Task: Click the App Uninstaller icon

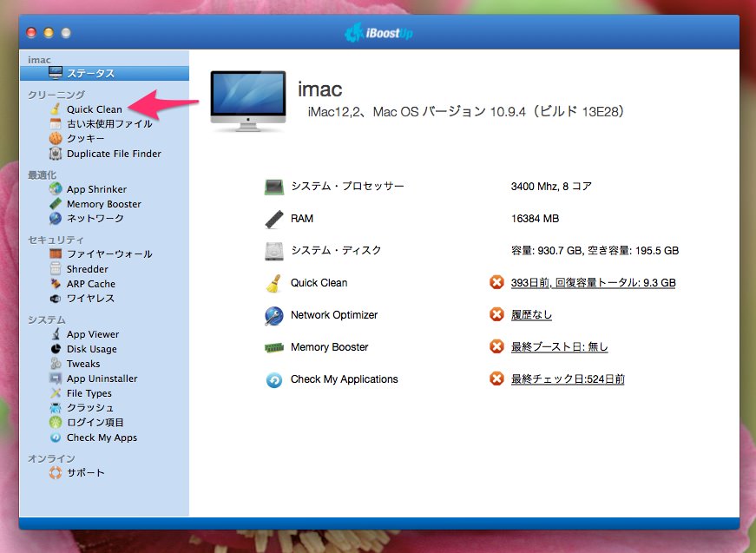Action: (x=56, y=378)
